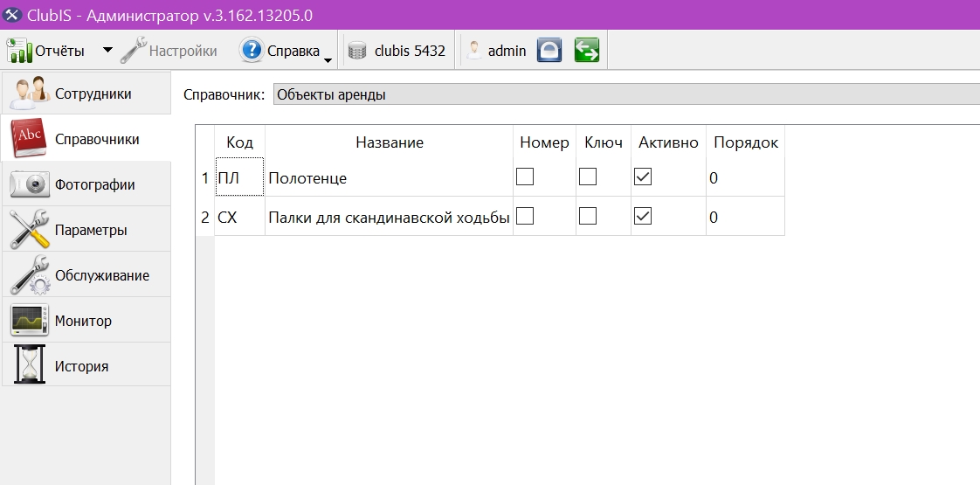Click the Справка toolbar label
Screen dimensions: 980x485
[x=293, y=51]
